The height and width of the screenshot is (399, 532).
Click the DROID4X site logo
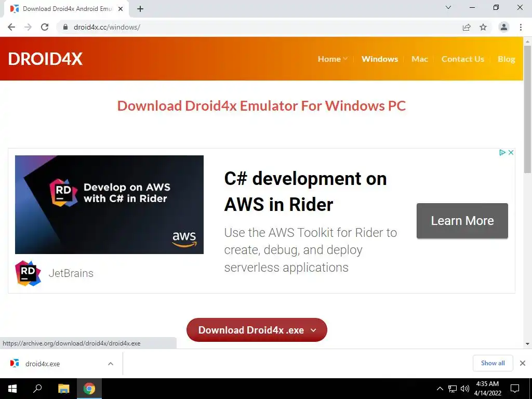45,59
